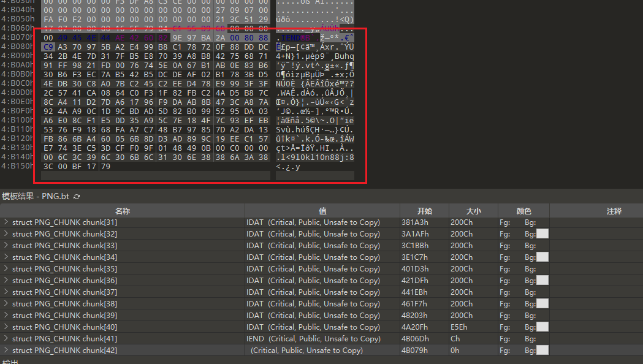Click the 模板结果 - PNG.bt panel title

coord(36,197)
